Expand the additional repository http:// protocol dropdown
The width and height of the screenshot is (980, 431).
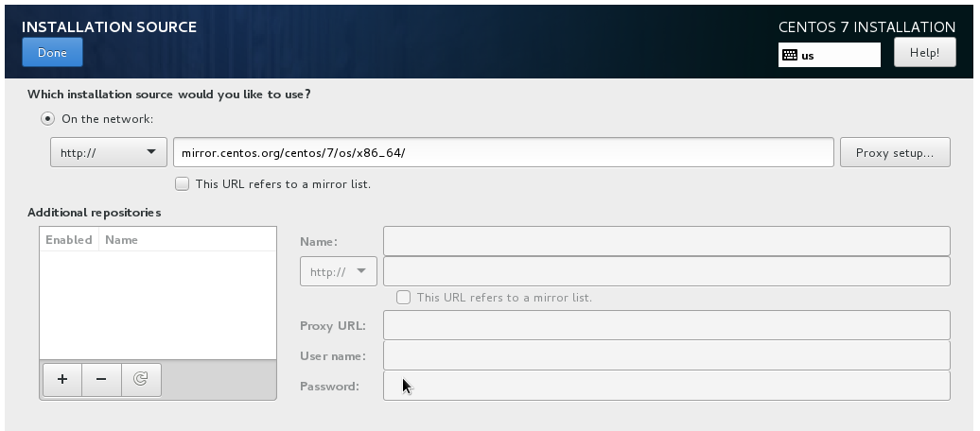click(338, 271)
